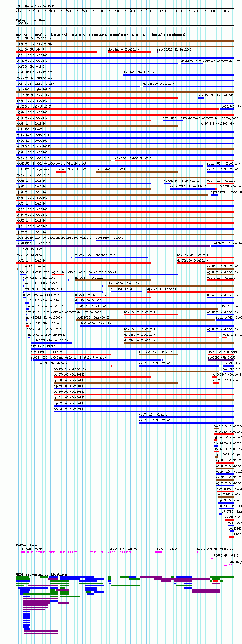This screenshot has width=242, height=644.
Task: Click variant dgv1n16 (Korbel2007)
Action: (69, 272)
